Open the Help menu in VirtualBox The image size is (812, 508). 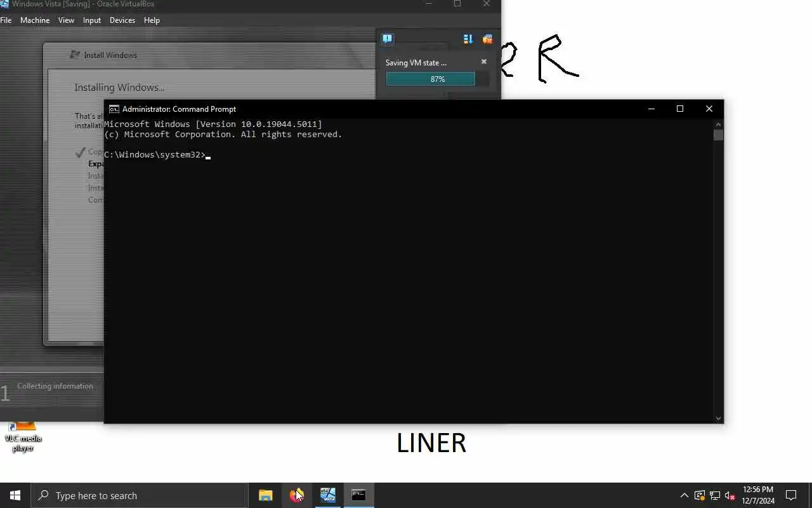coord(152,20)
